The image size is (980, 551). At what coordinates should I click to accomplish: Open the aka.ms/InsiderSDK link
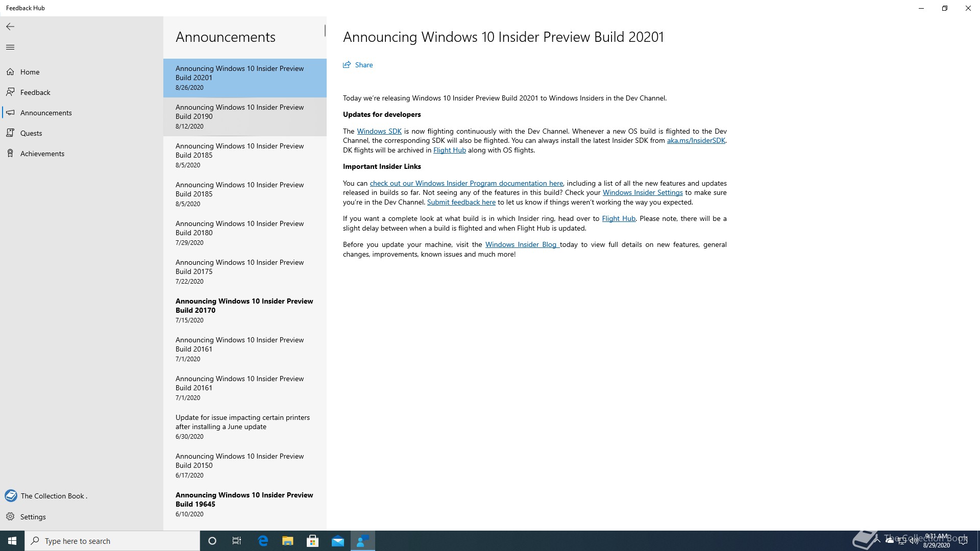coord(696,140)
